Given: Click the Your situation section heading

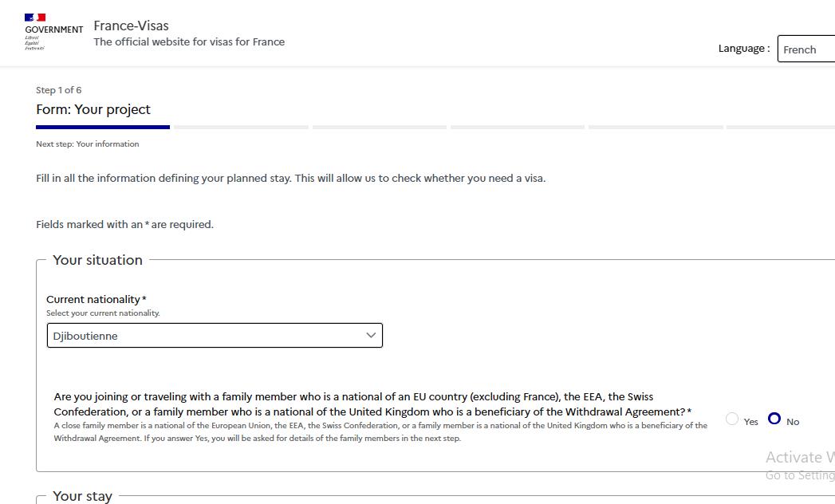Looking at the screenshot, I should click(97, 260).
